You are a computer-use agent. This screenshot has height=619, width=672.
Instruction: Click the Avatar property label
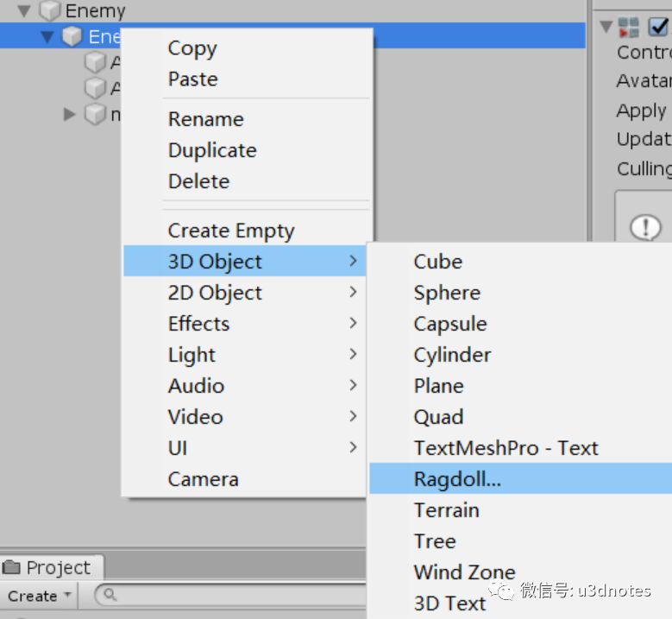click(x=644, y=80)
